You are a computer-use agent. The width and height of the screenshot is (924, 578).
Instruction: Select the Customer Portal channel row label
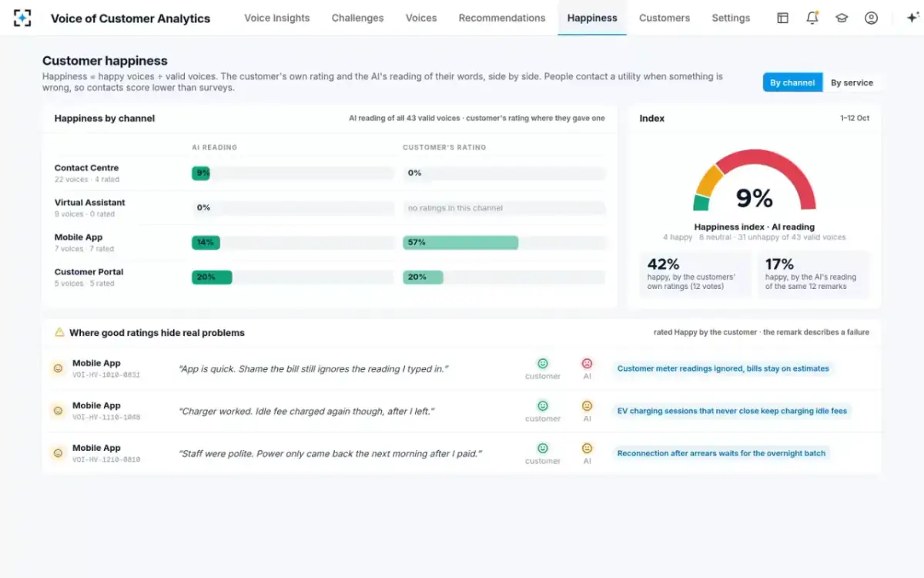pyautogui.click(x=89, y=272)
